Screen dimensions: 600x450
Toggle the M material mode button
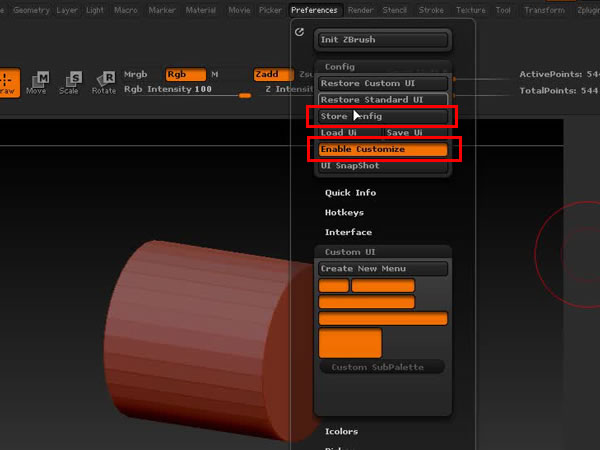click(215, 74)
